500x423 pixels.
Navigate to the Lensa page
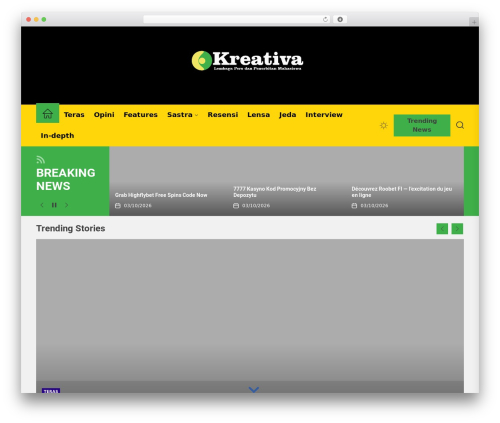click(258, 115)
